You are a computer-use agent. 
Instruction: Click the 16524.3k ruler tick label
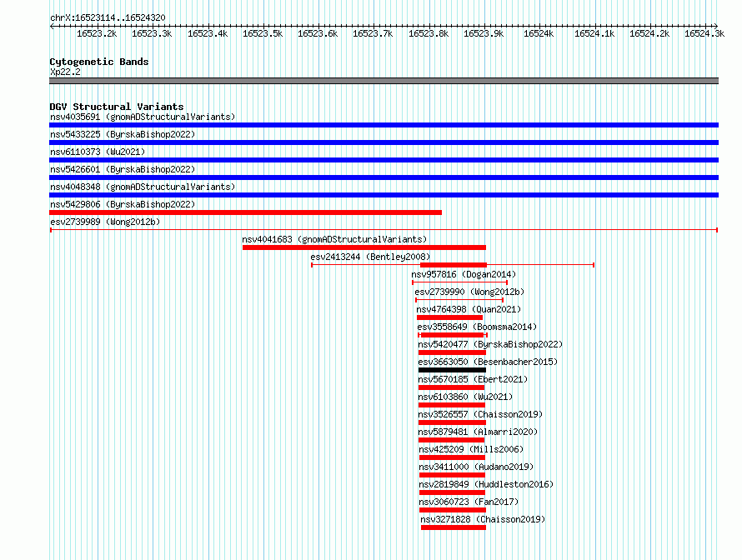(704, 33)
